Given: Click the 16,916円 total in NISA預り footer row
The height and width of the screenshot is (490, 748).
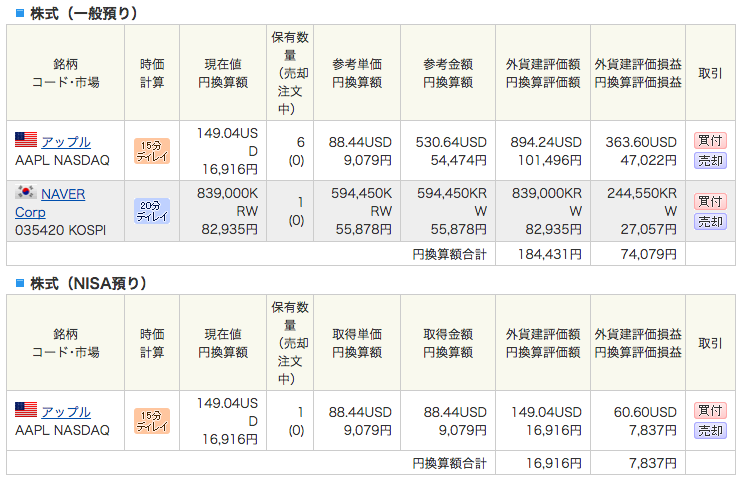Looking at the screenshot, I should pyautogui.click(x=543, y=463).
